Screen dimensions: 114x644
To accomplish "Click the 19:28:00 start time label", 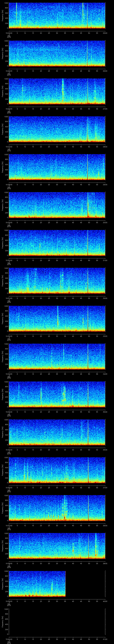I will click(9, 184).
